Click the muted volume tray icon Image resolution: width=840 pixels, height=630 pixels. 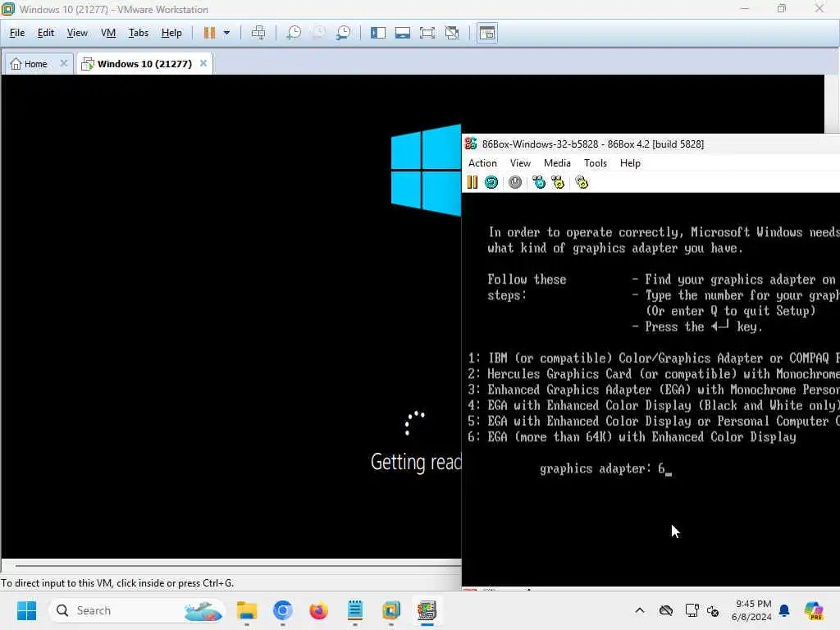713,610
